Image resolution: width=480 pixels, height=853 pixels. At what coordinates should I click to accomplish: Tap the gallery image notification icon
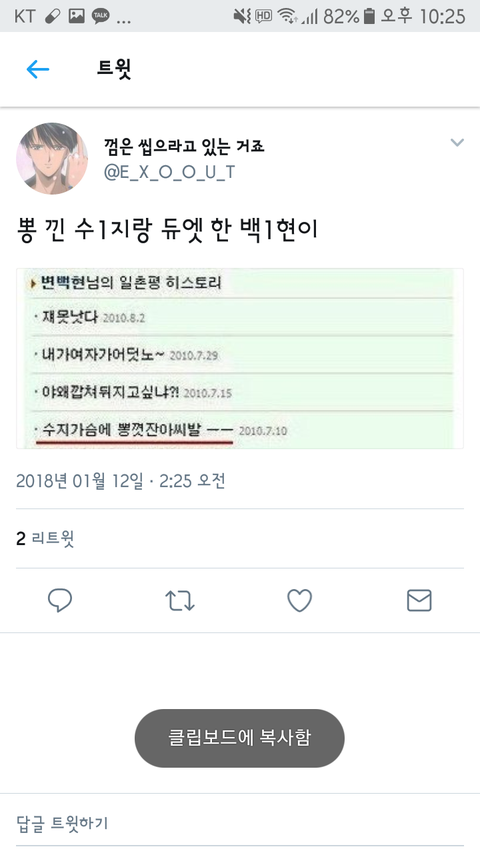(x=77, y=16)
